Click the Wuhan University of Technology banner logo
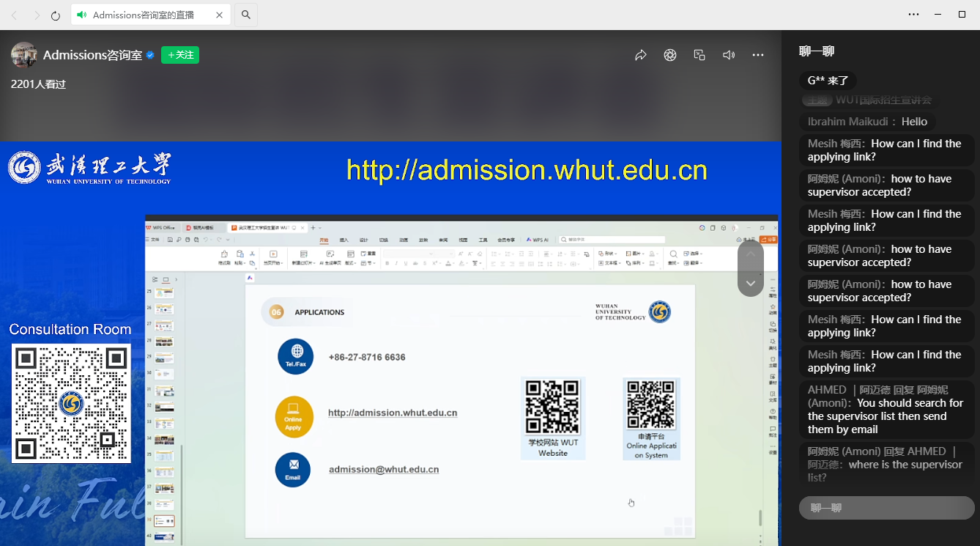Screen dimensions: 980x546 tap(89, 168)
